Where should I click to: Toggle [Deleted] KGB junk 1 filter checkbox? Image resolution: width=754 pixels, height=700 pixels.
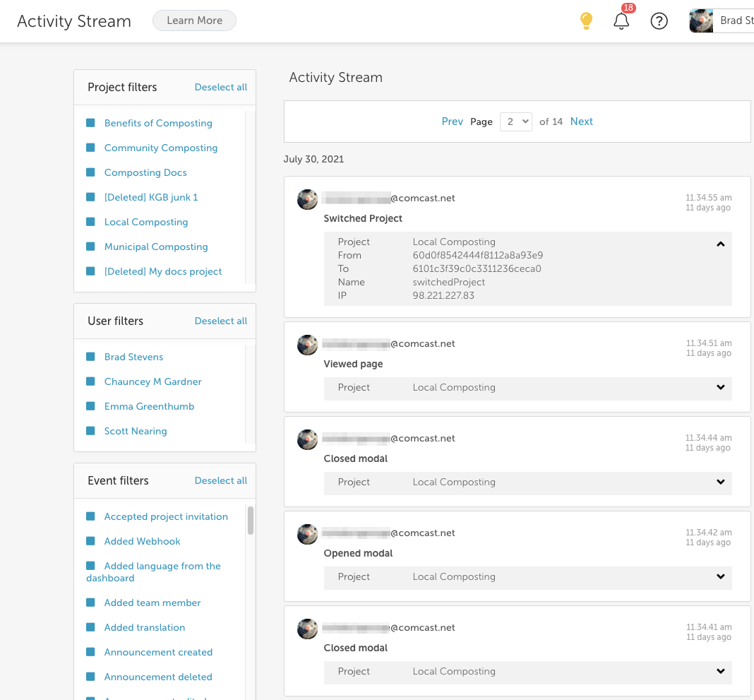[x=90, y=197]
